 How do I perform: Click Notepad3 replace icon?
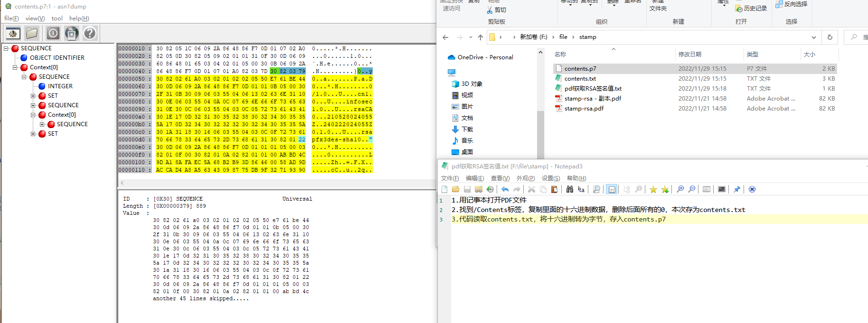[581, 189]
